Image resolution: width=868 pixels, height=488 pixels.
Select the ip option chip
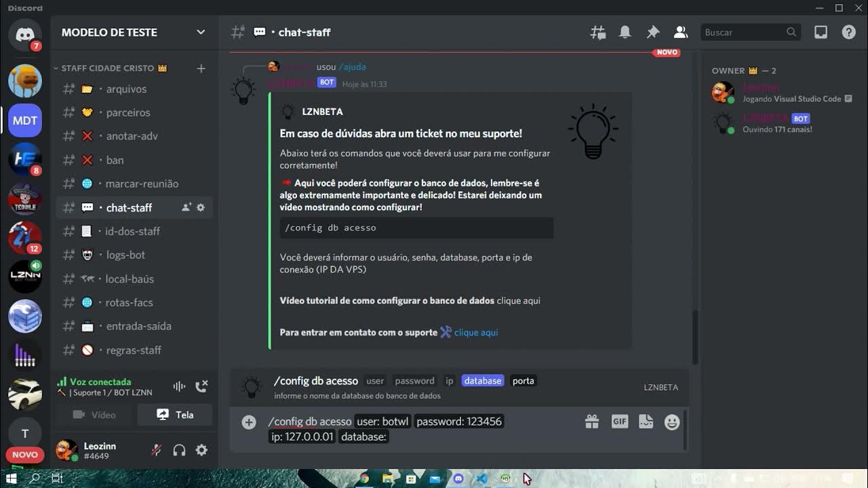449,381
